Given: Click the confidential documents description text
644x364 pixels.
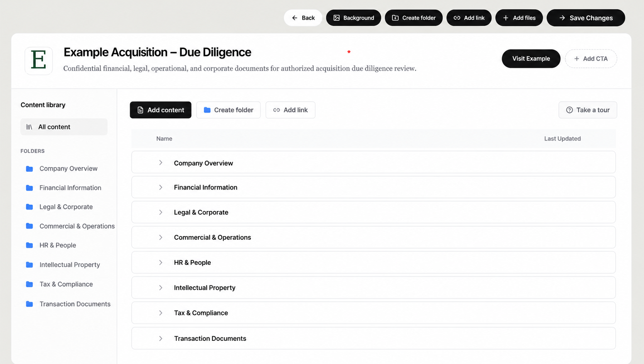Looking at the screenshot, I should pyautogui.click(x=240, y=69).
